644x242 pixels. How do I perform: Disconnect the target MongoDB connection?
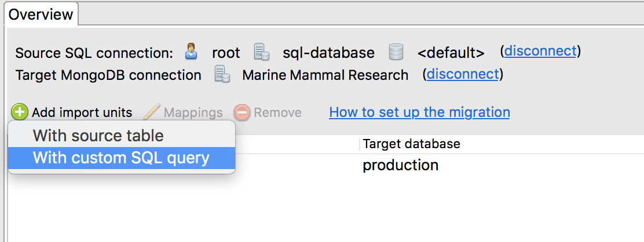pyautogui.click(x=462, y=74)
